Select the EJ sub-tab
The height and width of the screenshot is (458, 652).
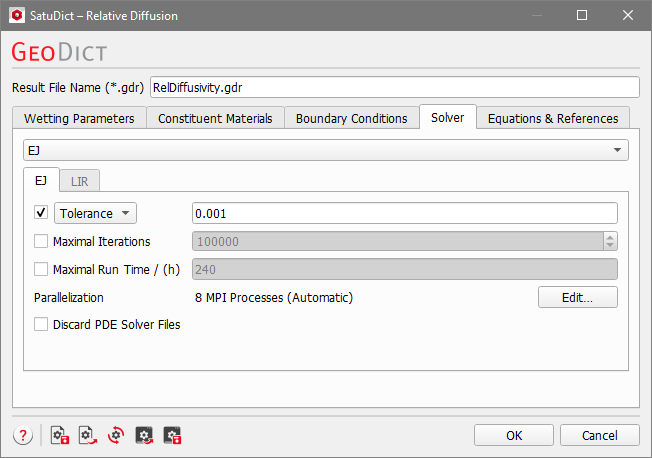41,180
